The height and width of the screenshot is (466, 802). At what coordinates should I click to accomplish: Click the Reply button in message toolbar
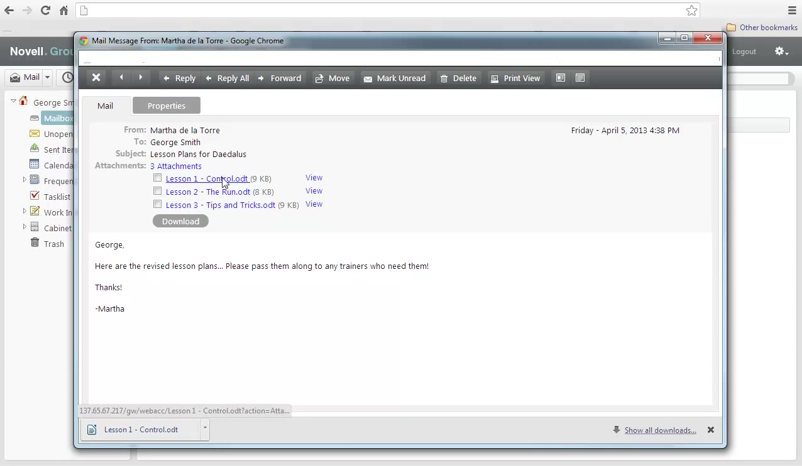click(179, 78)
